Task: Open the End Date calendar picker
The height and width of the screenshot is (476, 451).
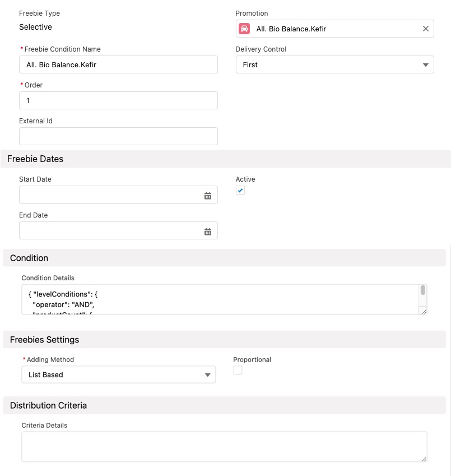Action: point(208,232)
